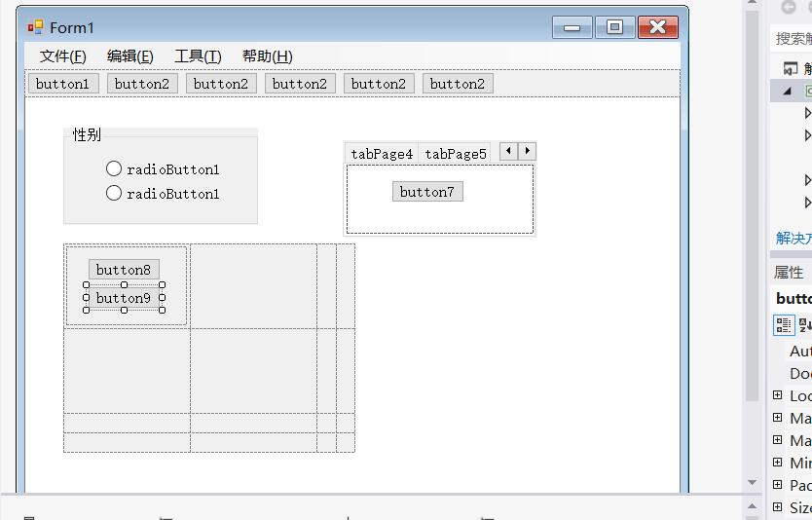This screenshot has width=812, height=520.
Task: Select button8 in the table panel
Action: (x=124, y=270)
